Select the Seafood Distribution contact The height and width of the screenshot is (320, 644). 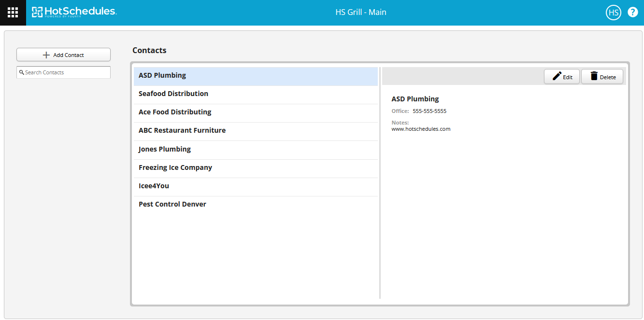click(256, 95)
